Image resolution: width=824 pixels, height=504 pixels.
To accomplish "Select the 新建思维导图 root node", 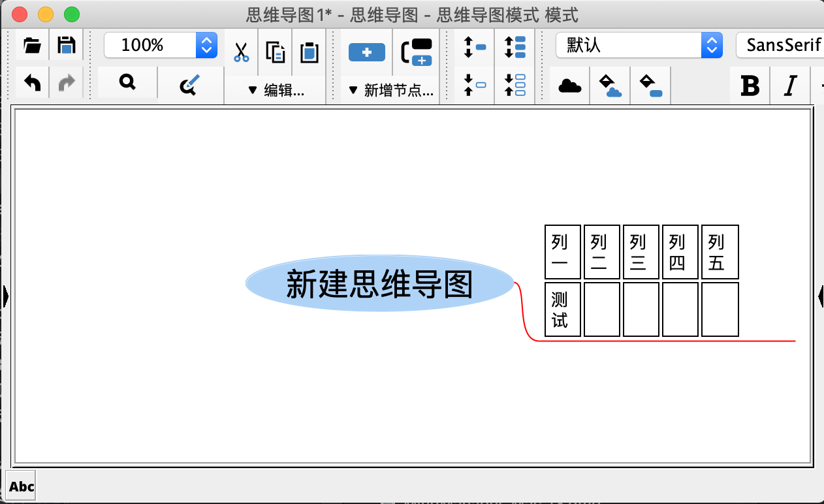I will [x=379, y=284].
